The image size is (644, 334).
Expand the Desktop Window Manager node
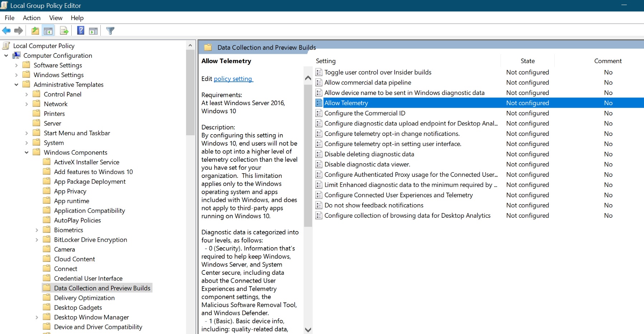[37, 317]
